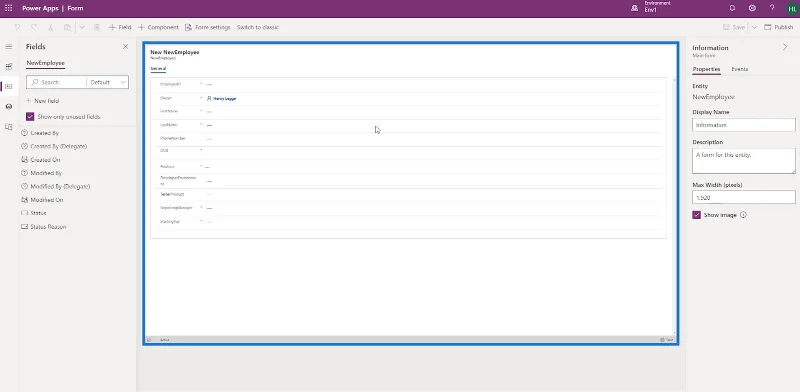Click the person icon beside Henry Legge
800x392 pixels.
click(209, 98)
